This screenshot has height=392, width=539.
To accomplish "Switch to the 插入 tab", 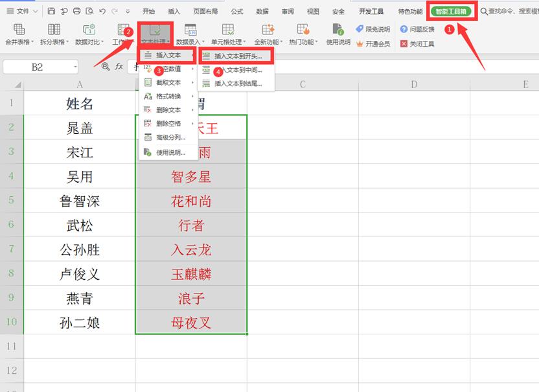I will coord(174,12).
